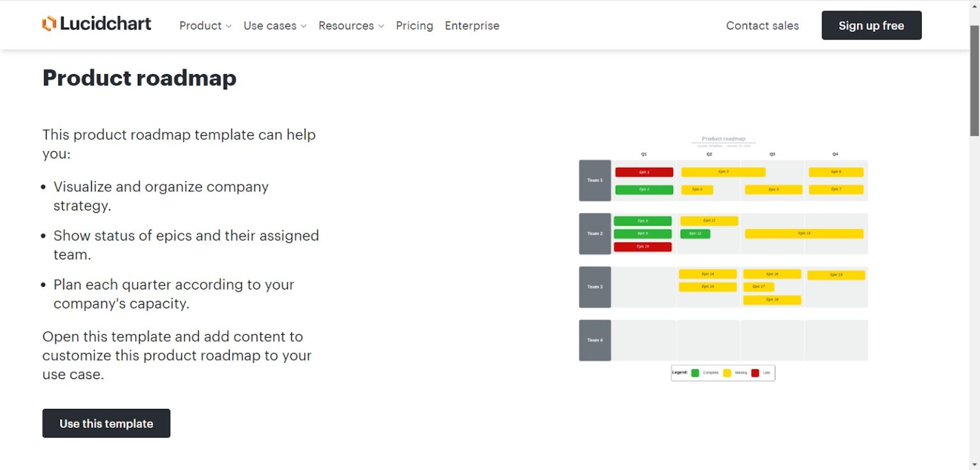Select the Team 1 row label block
Viewport: 980px width, 470px height.
[595, 180]
